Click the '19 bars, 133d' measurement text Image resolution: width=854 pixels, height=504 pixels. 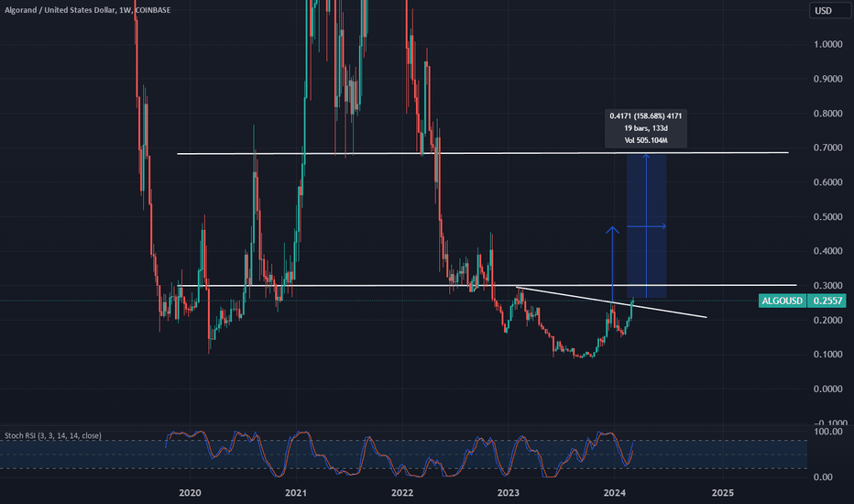(646, 128)
